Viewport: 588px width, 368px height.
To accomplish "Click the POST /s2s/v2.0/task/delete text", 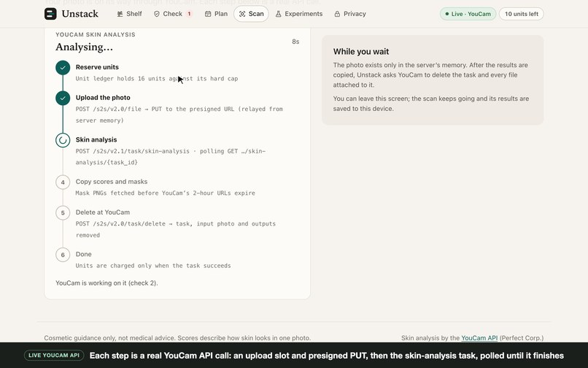I will tap(176, 229).
